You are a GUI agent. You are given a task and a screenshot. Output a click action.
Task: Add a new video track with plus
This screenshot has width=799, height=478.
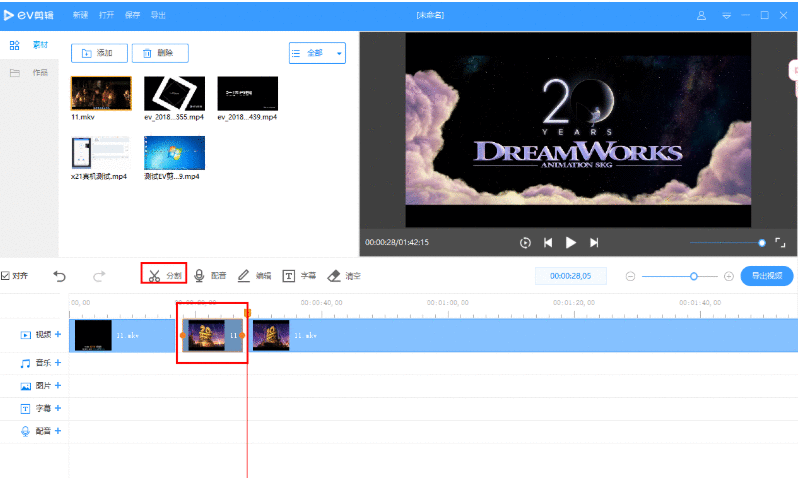click(58, 334)
